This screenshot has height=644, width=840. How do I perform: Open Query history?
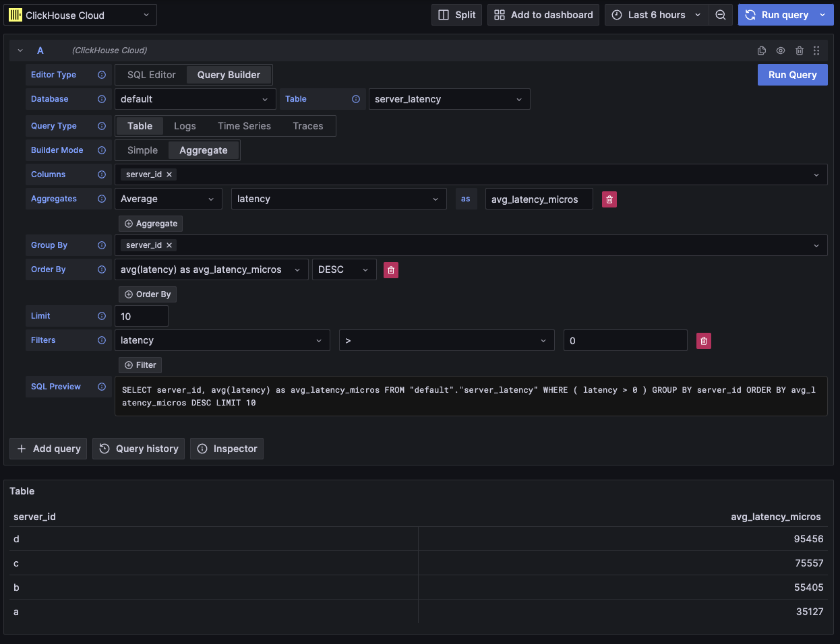(x=139, y=449)
